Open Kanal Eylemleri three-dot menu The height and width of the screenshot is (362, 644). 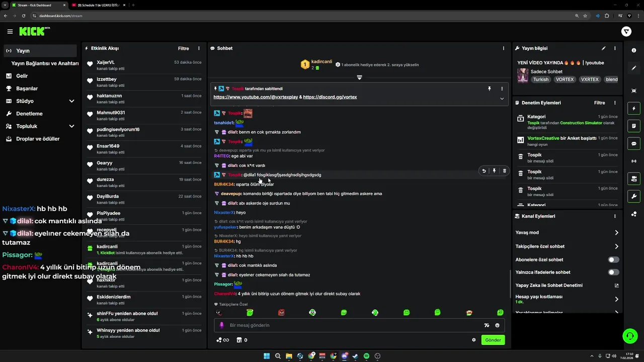coord(615,216)
